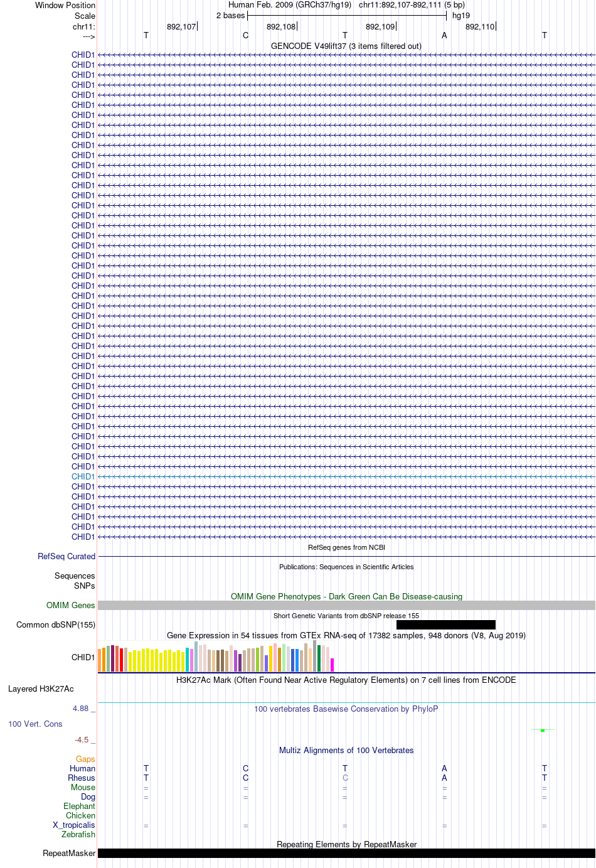This screenshot has width=596, height=868.
Task: Click base A in the top sequence row
Action: pos(444,35)
